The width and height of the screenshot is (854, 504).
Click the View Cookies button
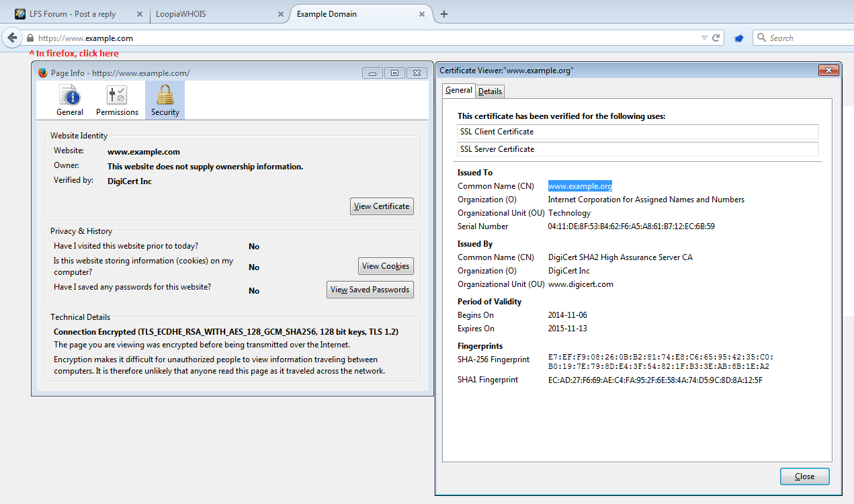tap(386, 266)
